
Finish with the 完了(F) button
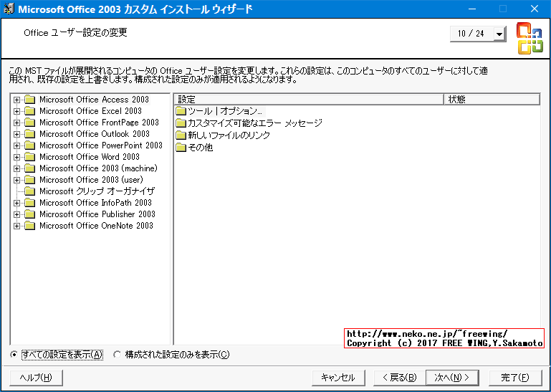515,378
